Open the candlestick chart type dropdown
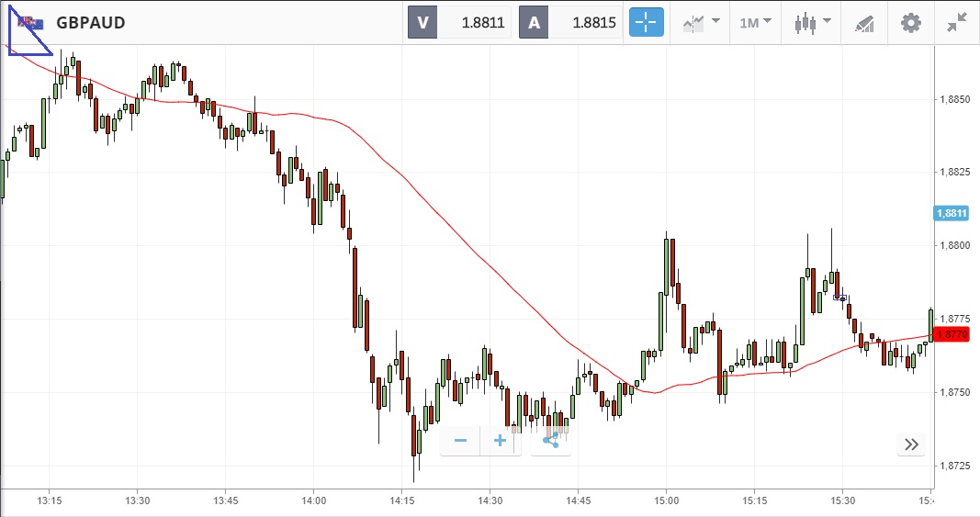This screenshot has height=517, width=980. coord(812,23)
